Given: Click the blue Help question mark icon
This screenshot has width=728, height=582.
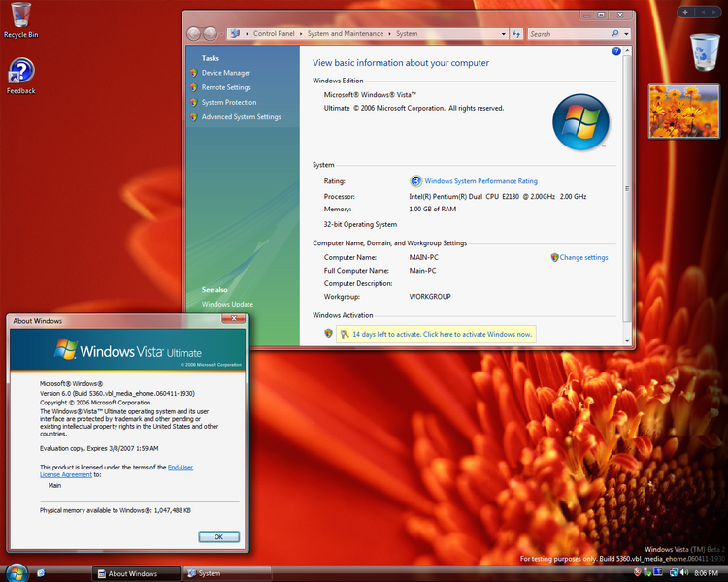Looking at the screenshot, I should coord(616,51).
